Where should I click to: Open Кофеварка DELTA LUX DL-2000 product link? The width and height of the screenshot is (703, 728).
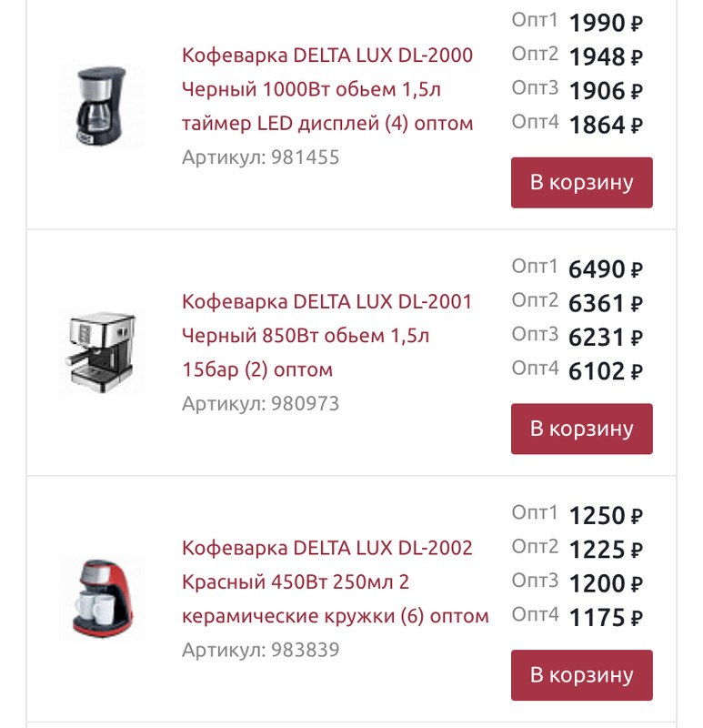click(x=327, y=89)
